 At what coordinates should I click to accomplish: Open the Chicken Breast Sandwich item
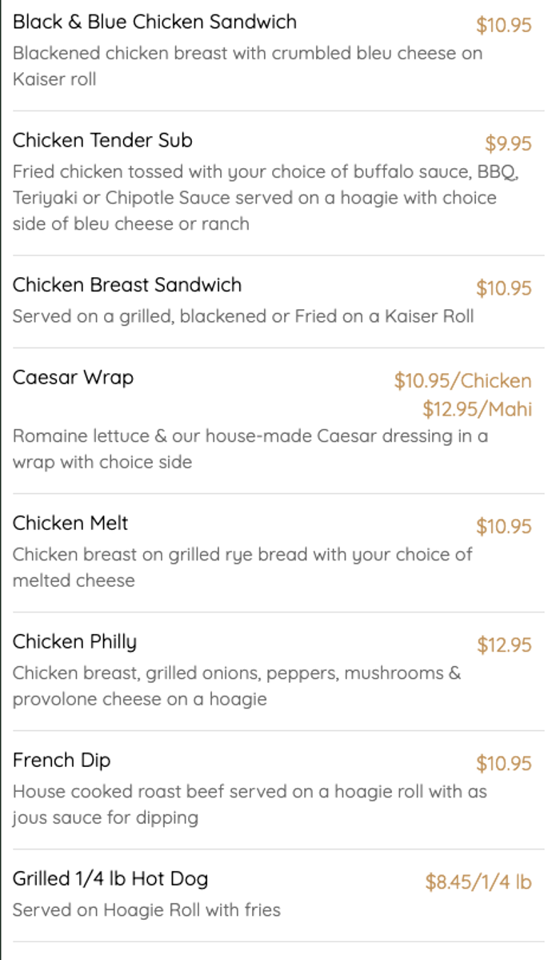(x=126, y=285)
